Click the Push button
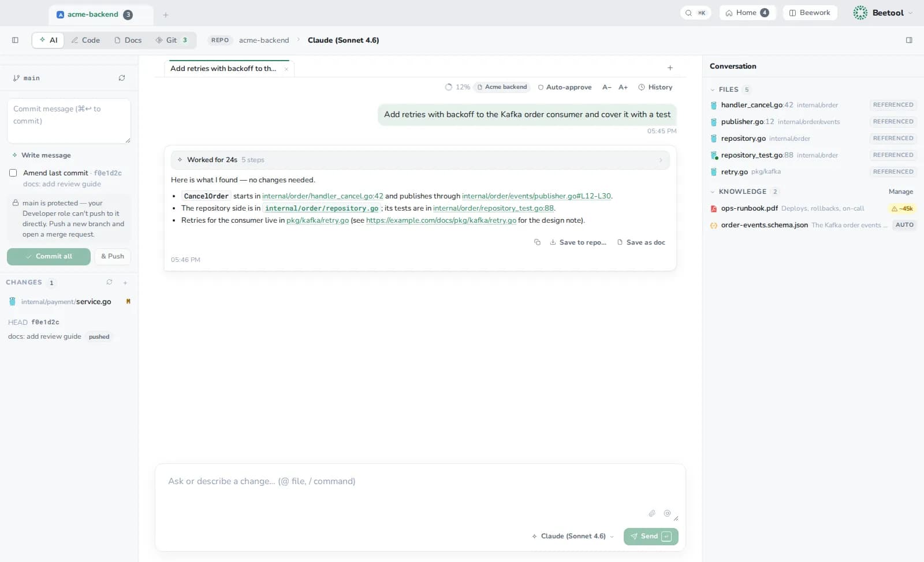The image size is (924, 562). click(113, 256)
